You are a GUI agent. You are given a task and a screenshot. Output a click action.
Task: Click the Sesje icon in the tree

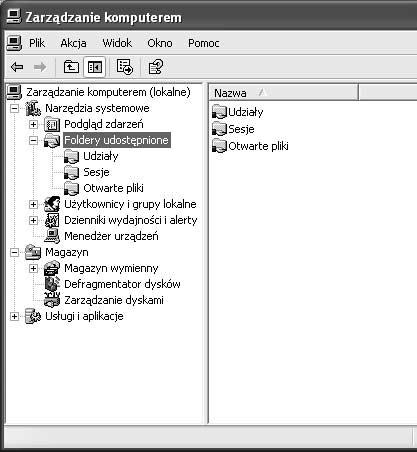[71, 172]
